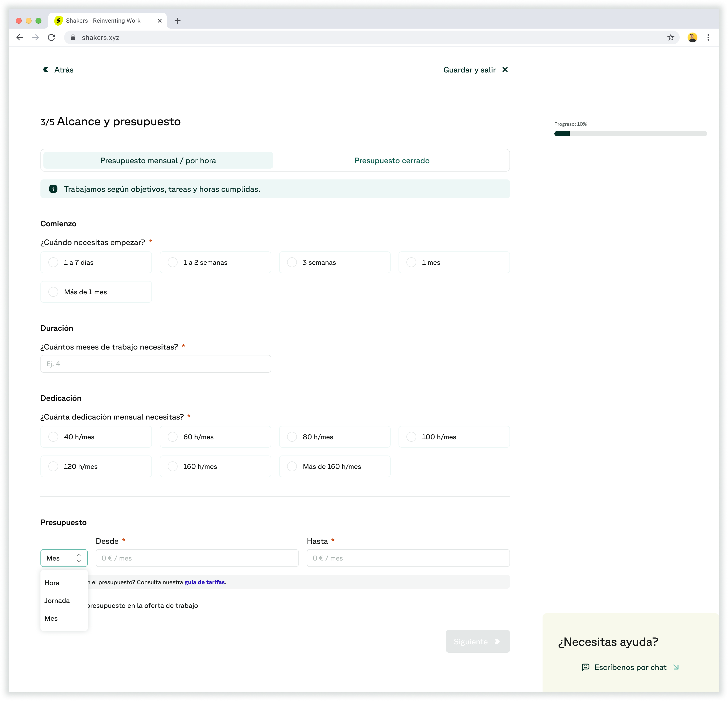Choose Jornada from the dropdown list
Screen dimensions: 728x701
pyautogui.click(x=57, y=601)
